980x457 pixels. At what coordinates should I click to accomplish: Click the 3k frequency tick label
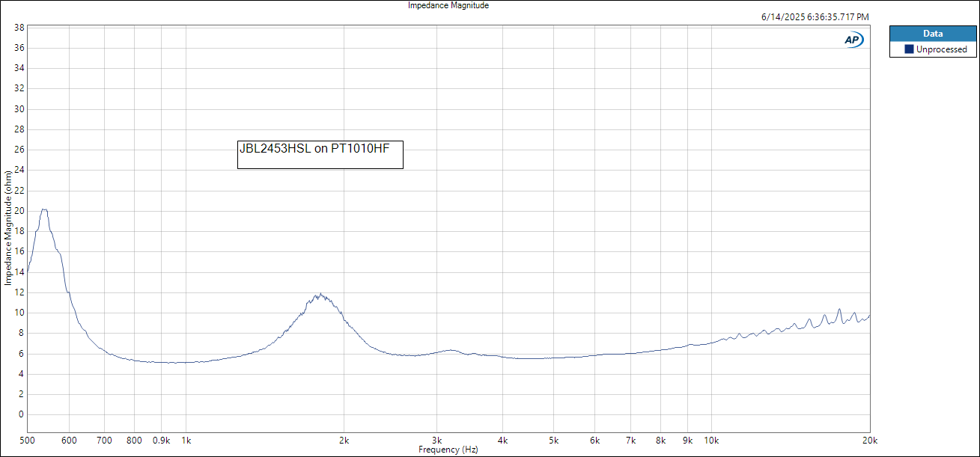pyautogui.click(x=437, y=441)
